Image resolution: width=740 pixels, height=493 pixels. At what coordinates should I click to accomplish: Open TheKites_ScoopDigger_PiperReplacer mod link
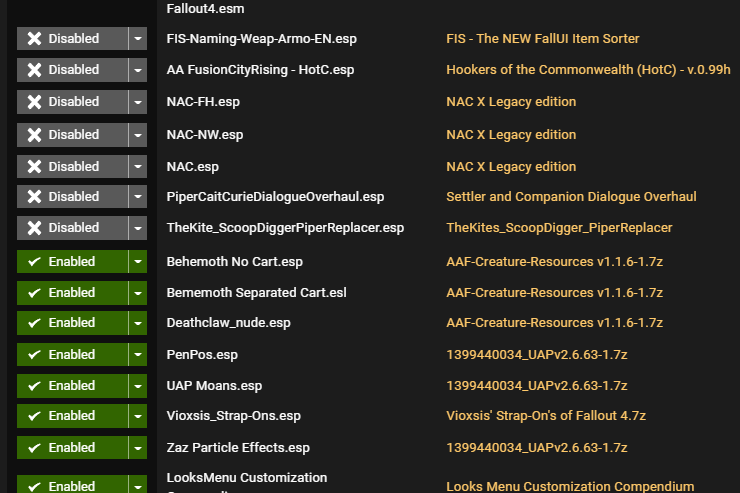pos(559,228)
